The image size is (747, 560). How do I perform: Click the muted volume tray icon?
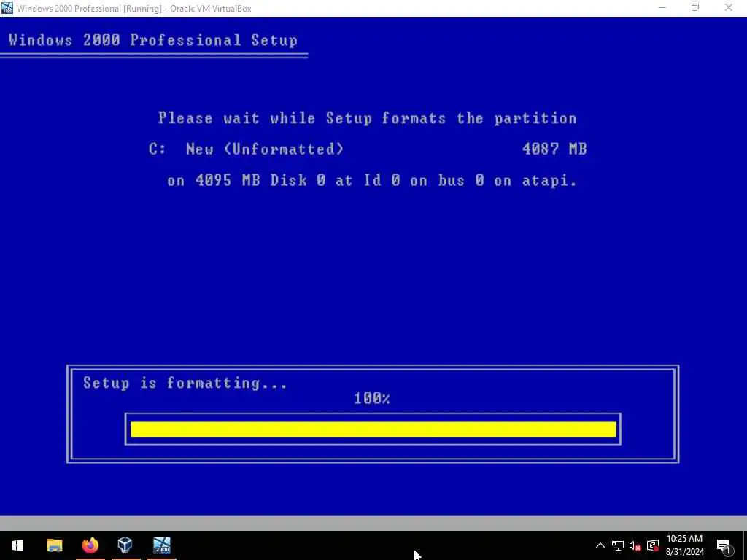point(635,545)
